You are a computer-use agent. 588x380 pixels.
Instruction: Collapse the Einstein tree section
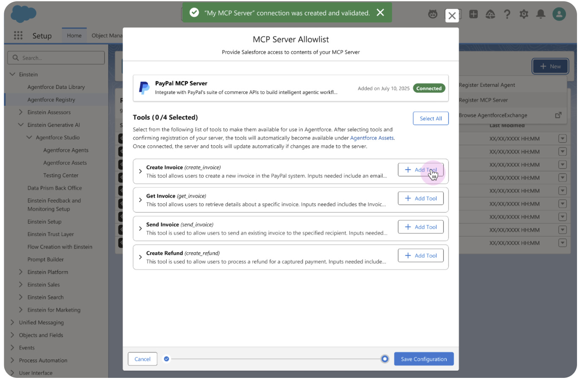pos(12,74)
